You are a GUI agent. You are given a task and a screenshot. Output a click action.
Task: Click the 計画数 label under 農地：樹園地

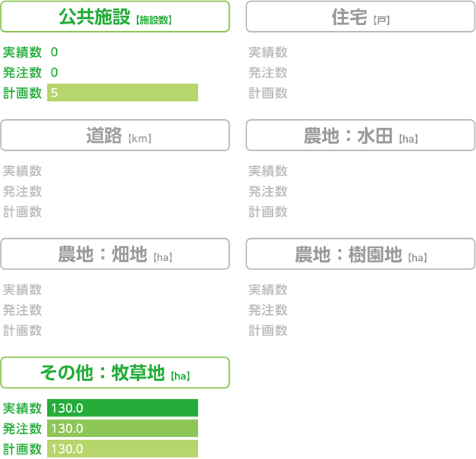[x=268, y=331]
